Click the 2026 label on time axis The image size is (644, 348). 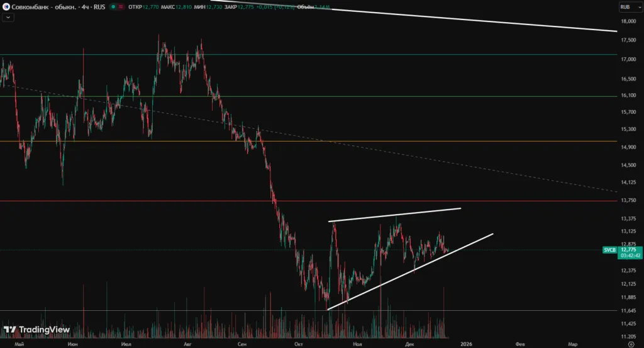pos(466,344)
